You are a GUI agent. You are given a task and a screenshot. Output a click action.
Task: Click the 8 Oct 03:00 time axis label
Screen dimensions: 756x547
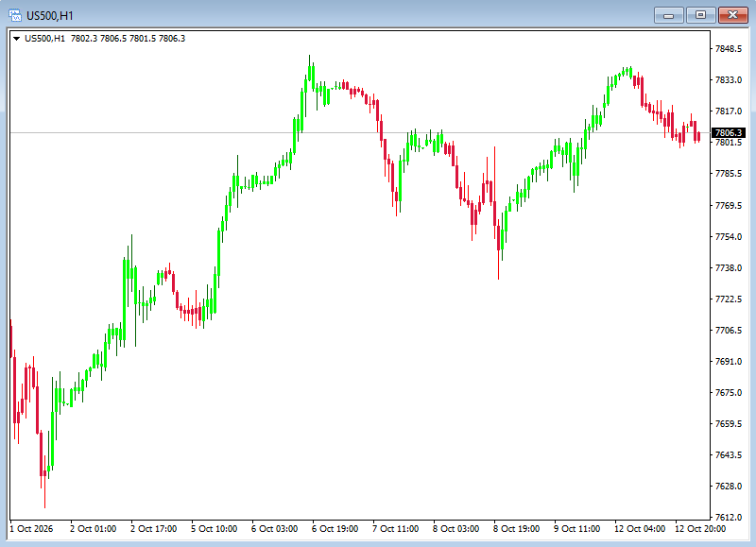point(456,529)
